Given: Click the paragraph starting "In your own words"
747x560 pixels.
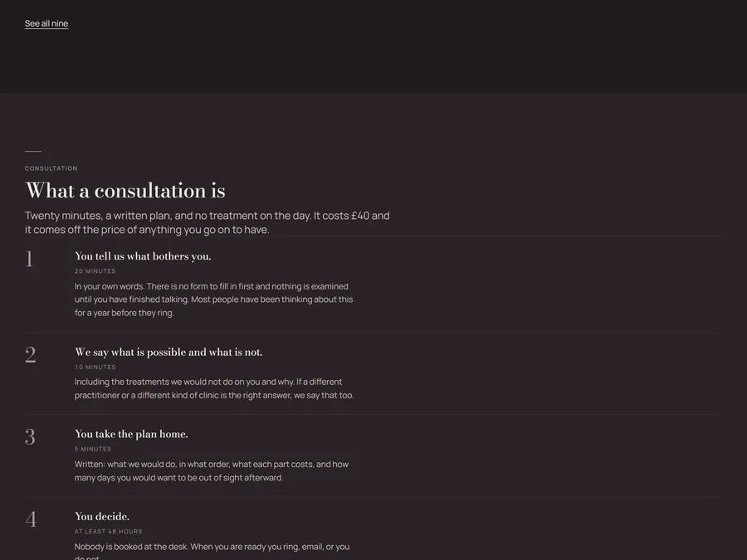Looking at the screenshot, I should point(214,299).
